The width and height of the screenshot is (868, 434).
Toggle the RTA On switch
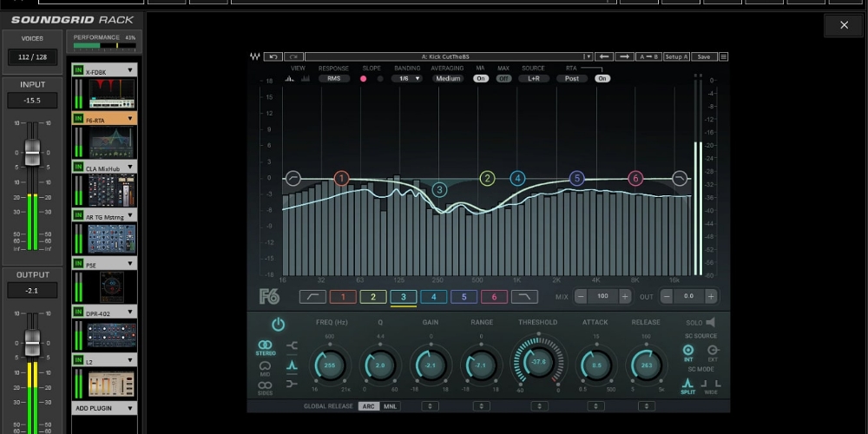point(602,79)
